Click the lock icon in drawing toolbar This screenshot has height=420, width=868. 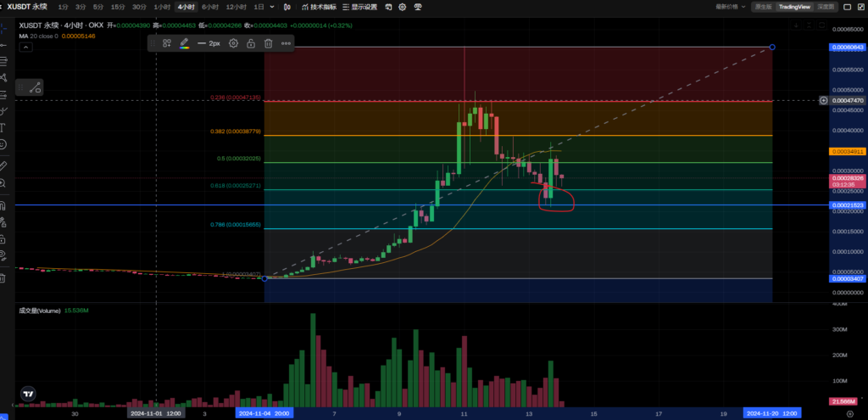(x=251, y=42)
